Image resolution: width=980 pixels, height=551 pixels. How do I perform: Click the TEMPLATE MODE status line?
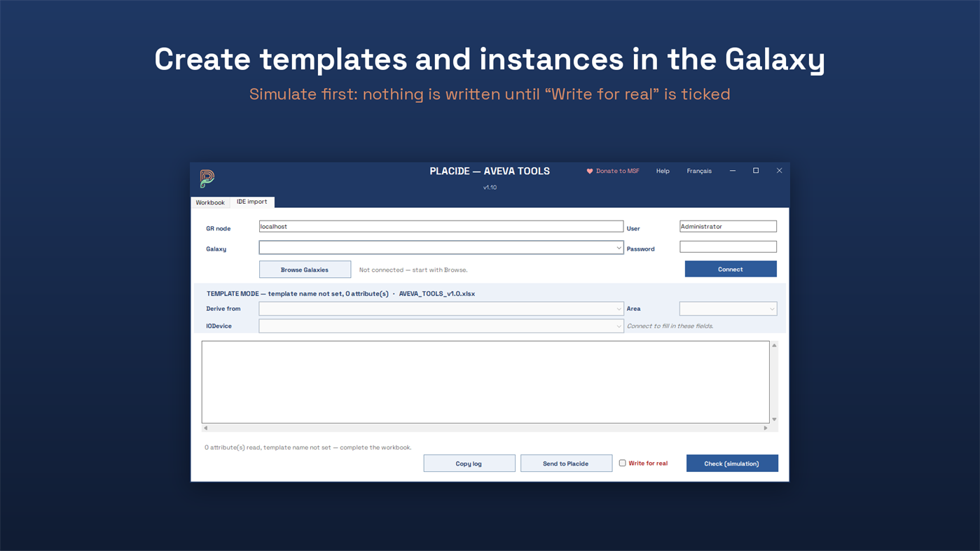pyautogui.click(x=340, y=294)
